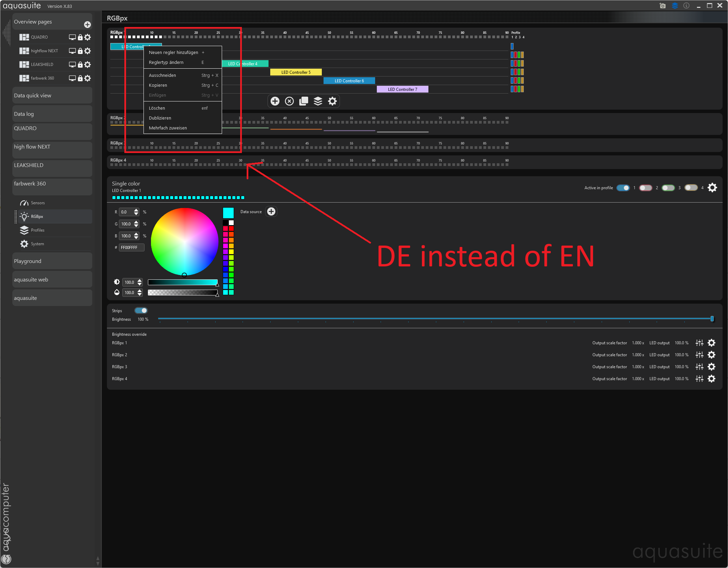The height and width of the screenshot is (568, 728).
Task: Toggle Active in profile 2 switch
Action: [x=645, y=188]
